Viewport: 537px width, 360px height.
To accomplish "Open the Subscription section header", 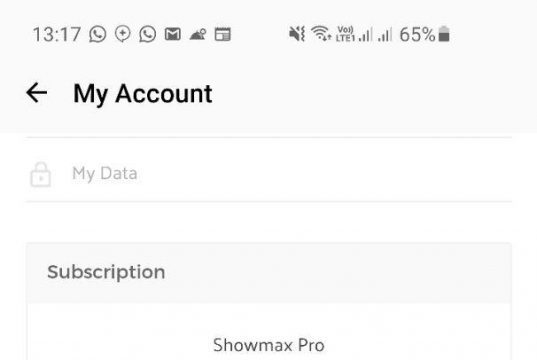I will click(x=269, y=273).
